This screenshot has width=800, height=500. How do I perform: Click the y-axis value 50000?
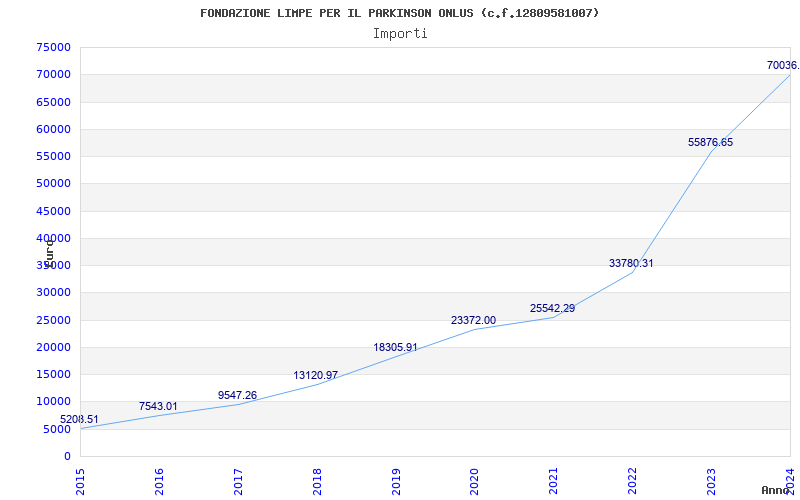[x=54, y=184]
